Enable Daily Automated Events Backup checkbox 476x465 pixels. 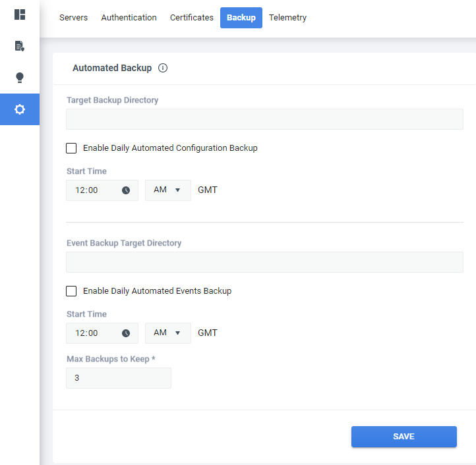[x=71, y=291]
